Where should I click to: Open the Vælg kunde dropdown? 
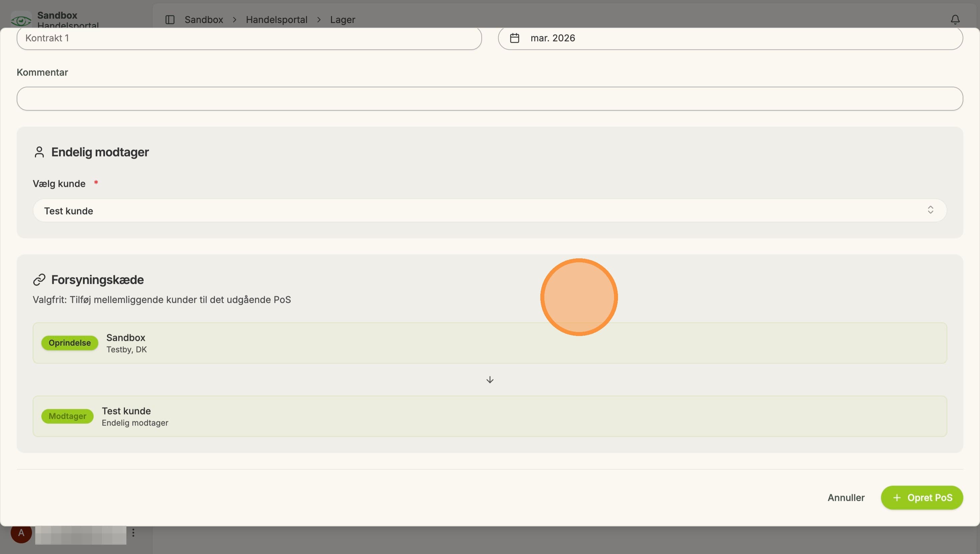[x=490, y=210]
